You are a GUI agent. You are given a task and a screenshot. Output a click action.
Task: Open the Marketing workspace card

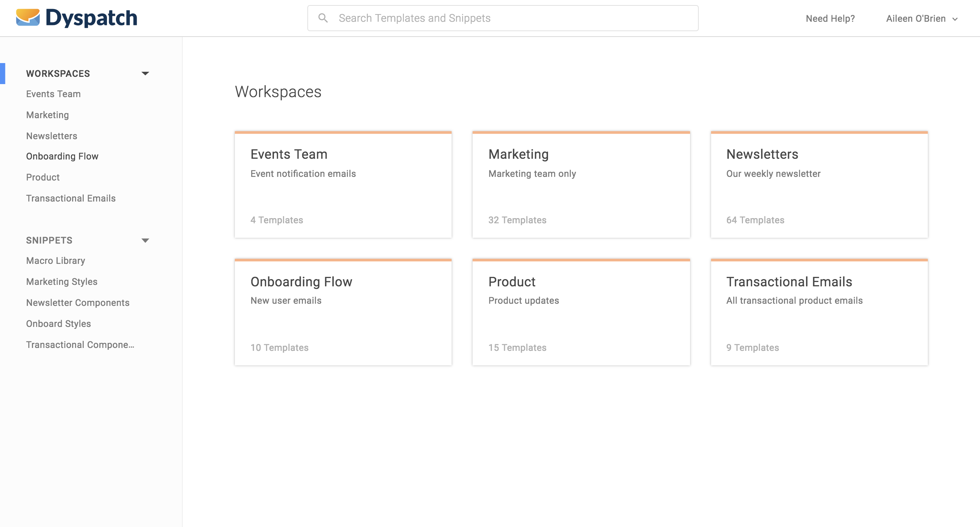tap(581, 184)
